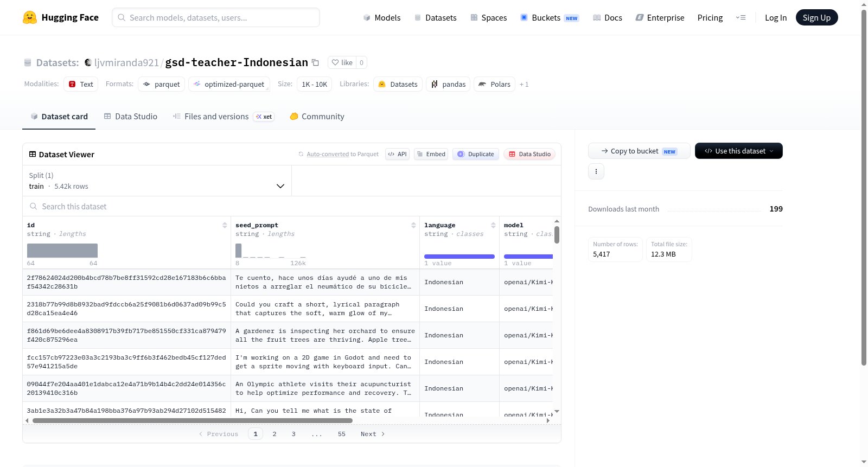Click the model column class bar
Image resolution: width=868 pixels, height=467 pixels.
528,257
